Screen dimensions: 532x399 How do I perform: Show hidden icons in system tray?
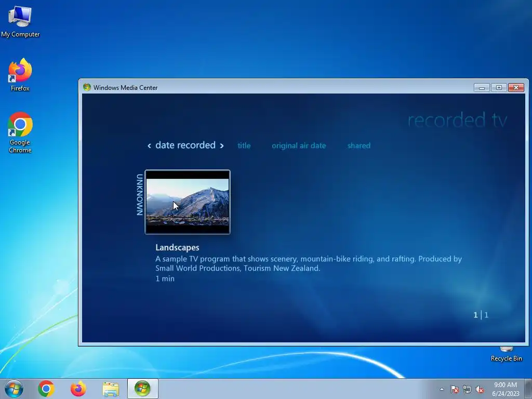click(442, 390)
